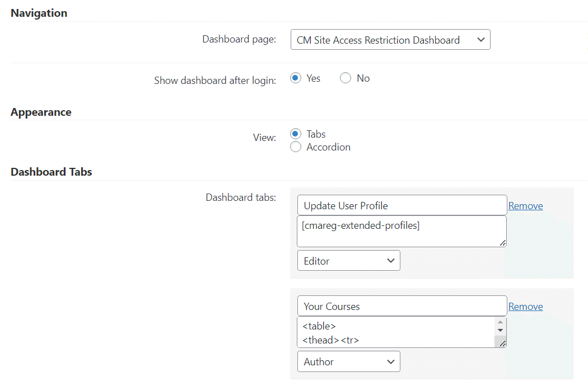
Task: Remove the Update User Profile tab
Action: point(525,206)
